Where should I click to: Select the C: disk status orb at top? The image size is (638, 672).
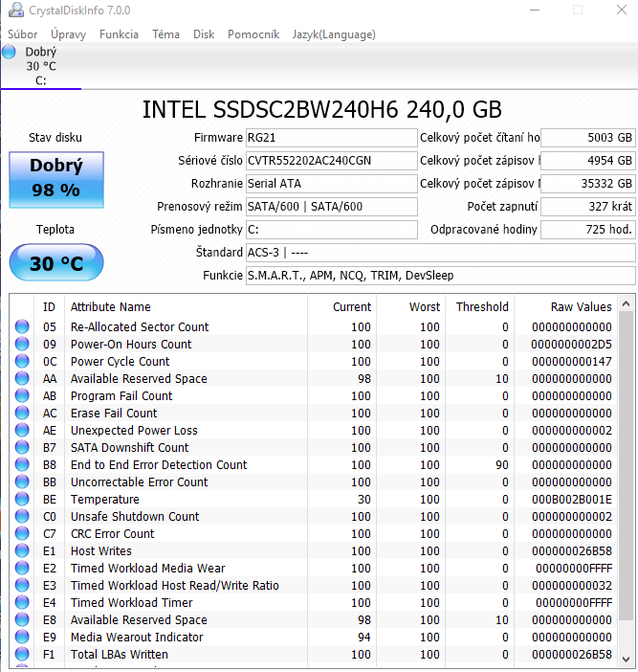(x=9, y=52)
